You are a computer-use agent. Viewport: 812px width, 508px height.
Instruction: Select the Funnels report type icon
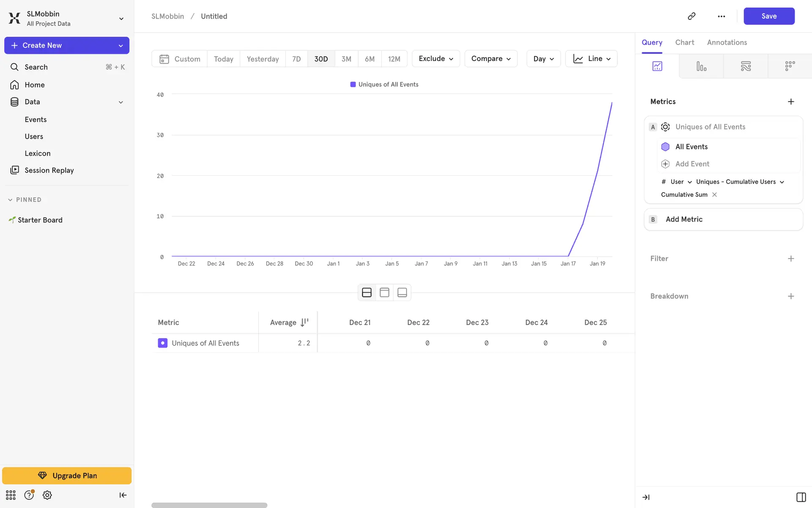(x=701, y=66)
